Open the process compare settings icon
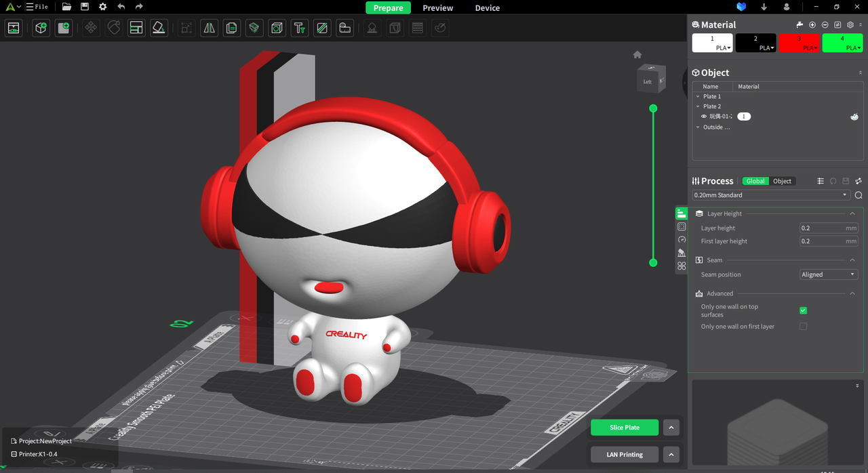 pos(821,181)
